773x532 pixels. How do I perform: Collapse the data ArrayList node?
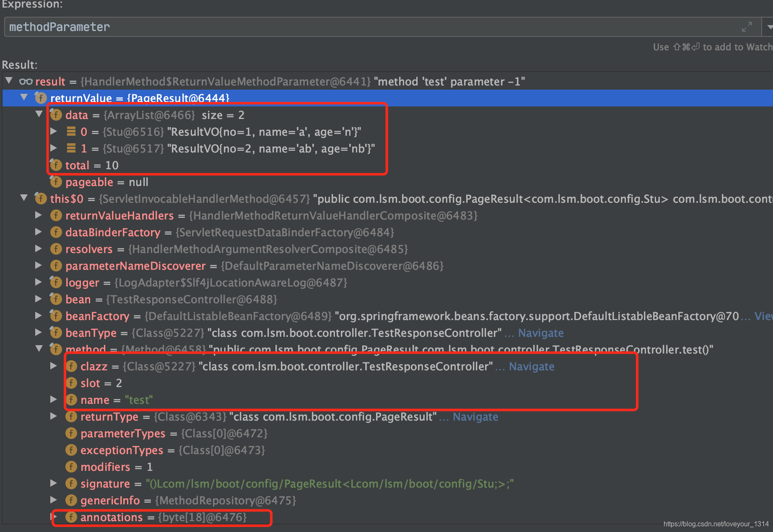(39, 114)
